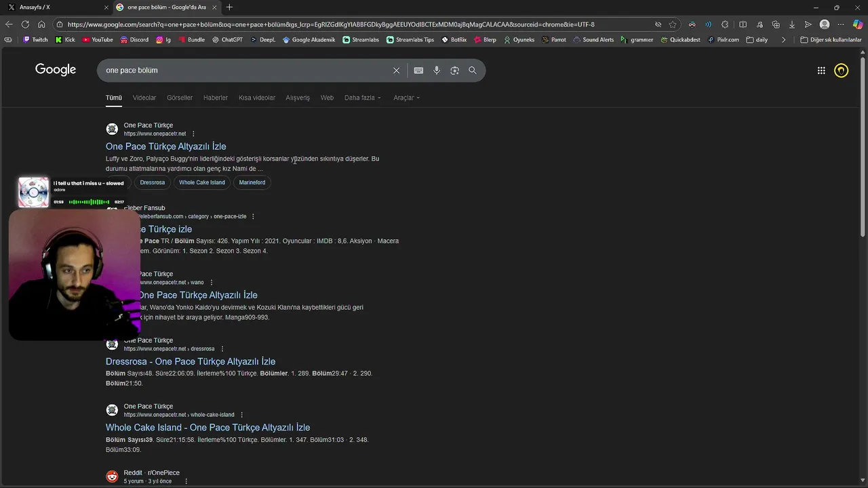
Task: Open the Google Akademik bookmark
Action: coord(309,40)
